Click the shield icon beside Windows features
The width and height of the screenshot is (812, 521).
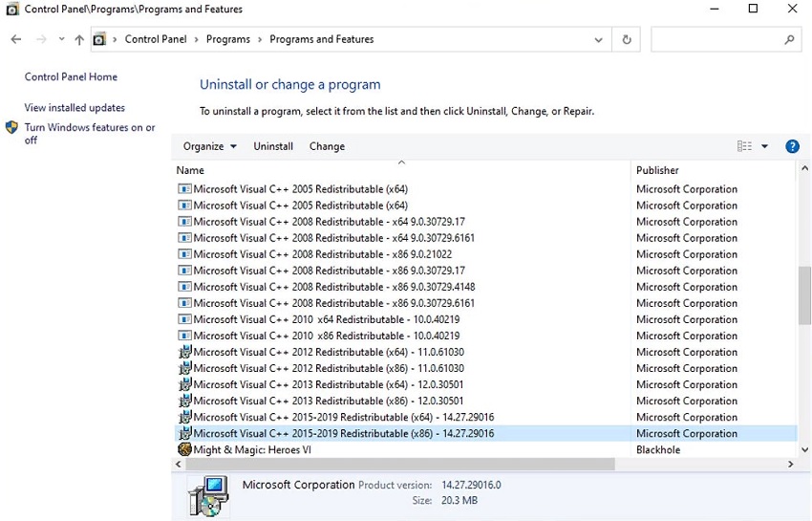11,127
